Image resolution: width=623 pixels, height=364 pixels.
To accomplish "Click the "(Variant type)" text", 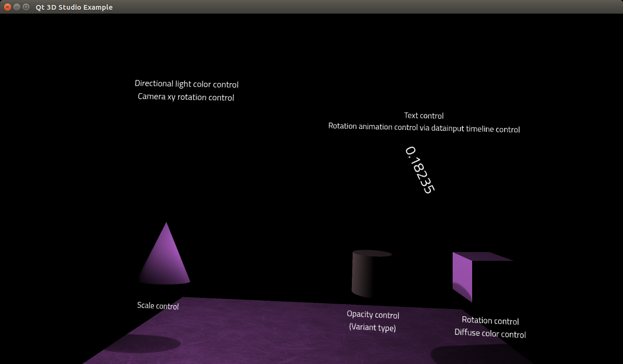I will coord(372,328).
